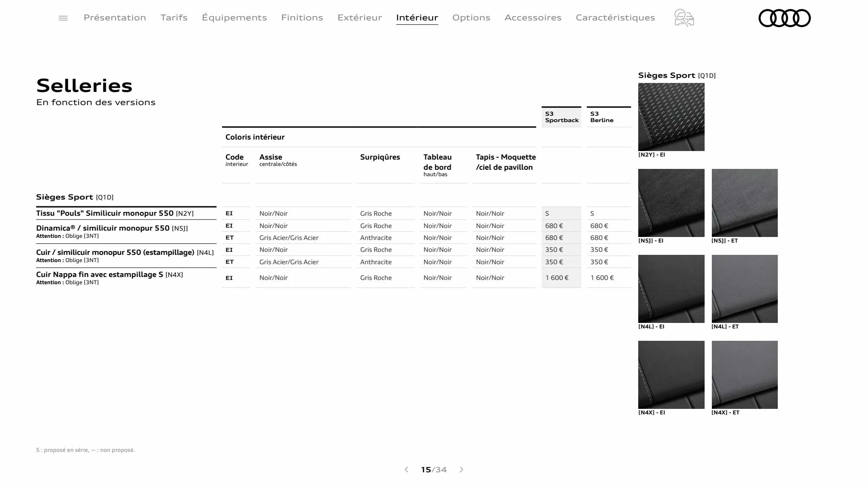This screenshot has width=868, height=488.
Task: Click the Dinamica / similicuir monopur 550 row label
Action: 112,228
